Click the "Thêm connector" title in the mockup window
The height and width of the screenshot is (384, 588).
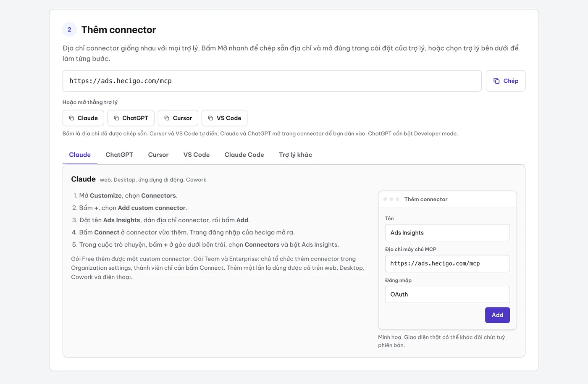pos(426,199)
